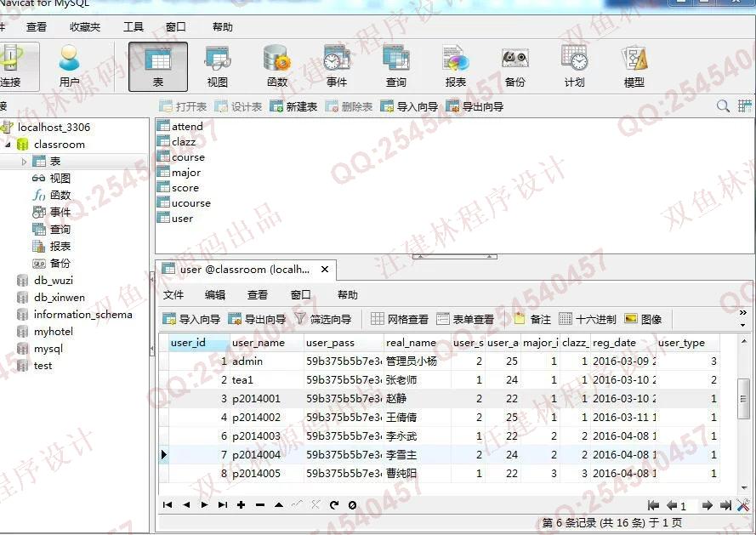Open the 报表 (Report) toolbar icon
Viewport: 756px width, 535px height.
pos(456,66)
